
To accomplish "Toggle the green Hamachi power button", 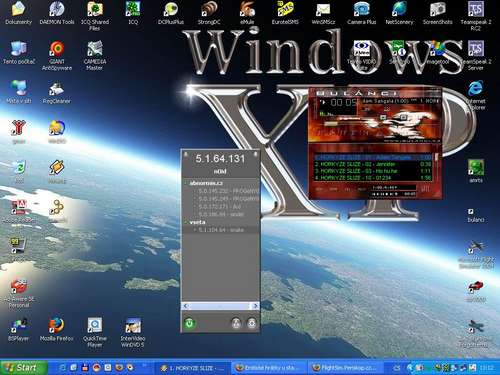I will pyautogui.click(x=190, y=323).
